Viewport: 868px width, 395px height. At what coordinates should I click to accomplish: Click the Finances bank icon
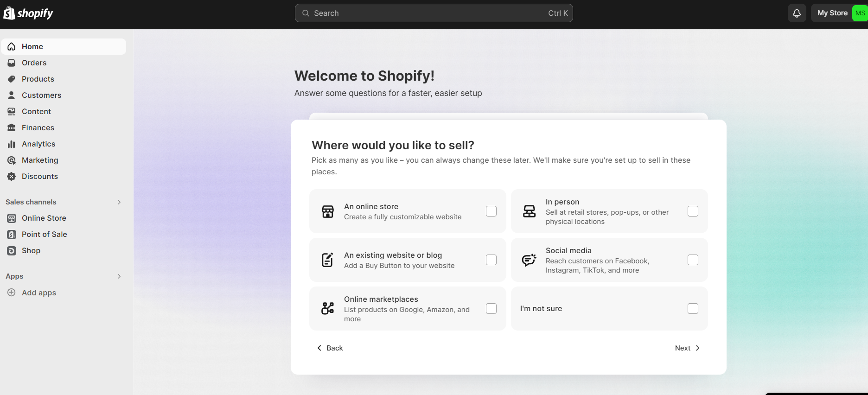coord(12,127)
